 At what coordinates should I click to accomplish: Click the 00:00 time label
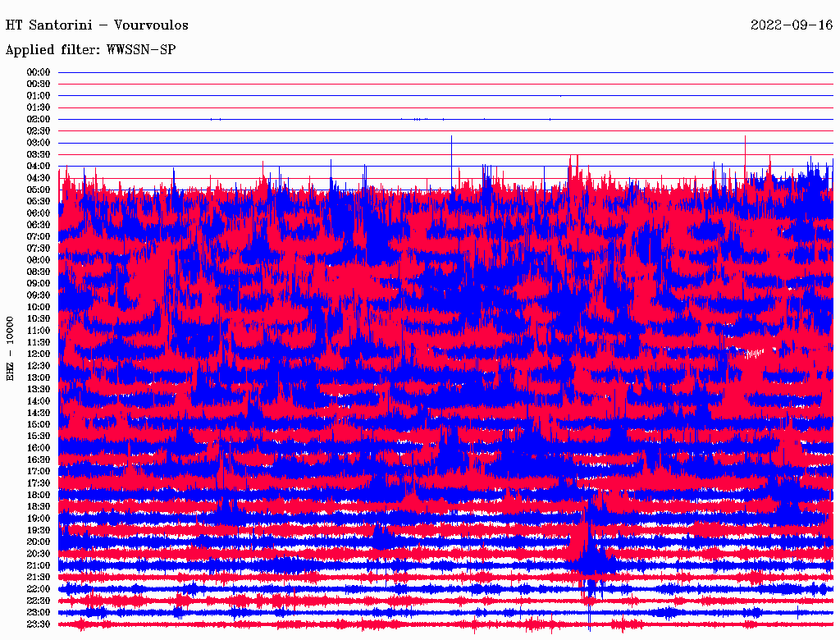38,72
